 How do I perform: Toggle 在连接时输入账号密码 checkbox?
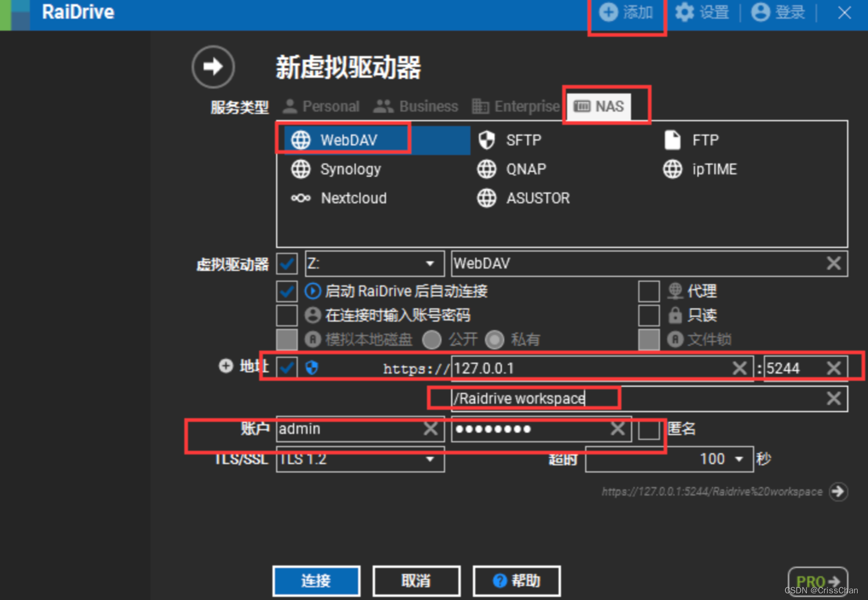[x=287, y=315]
